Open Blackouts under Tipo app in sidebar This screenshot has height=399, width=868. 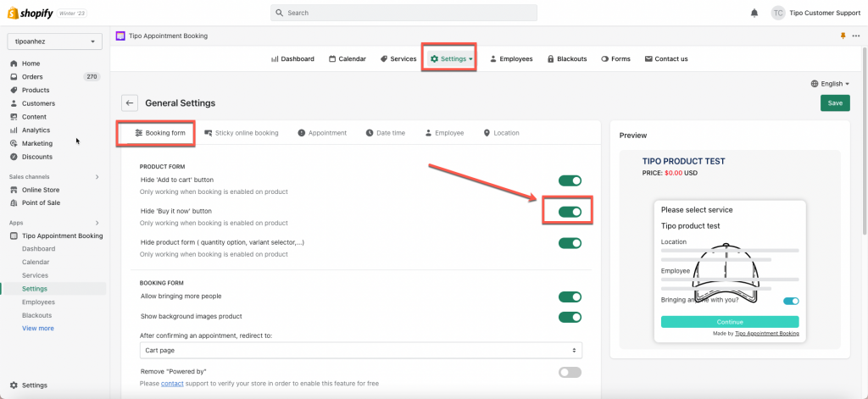36,315
